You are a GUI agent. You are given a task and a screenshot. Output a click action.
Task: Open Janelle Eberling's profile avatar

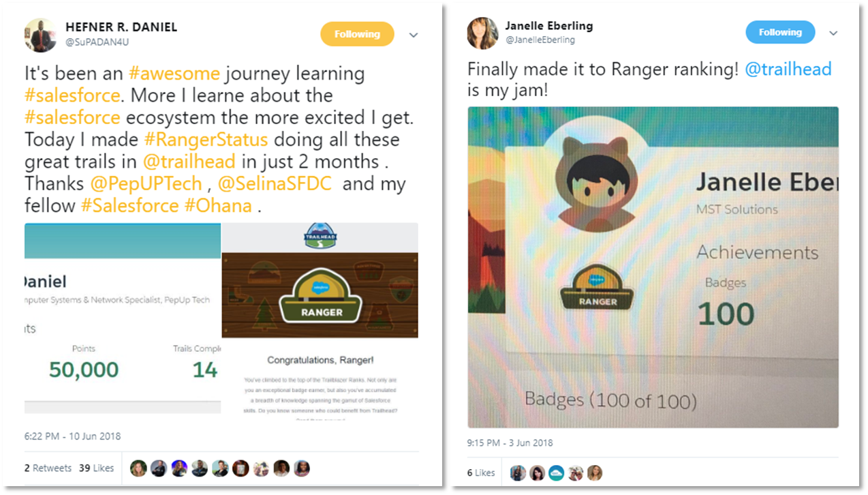tap(482, 33)
